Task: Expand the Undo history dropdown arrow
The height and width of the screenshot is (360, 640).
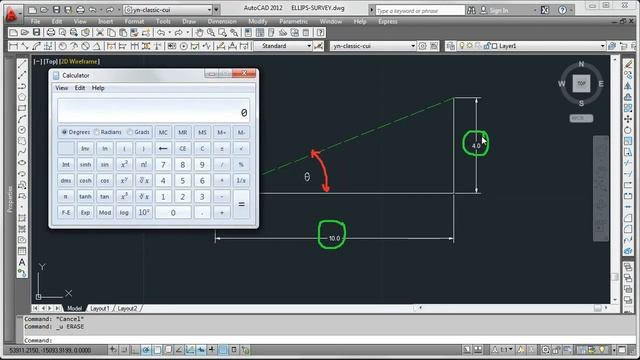Action: [169, 33]
